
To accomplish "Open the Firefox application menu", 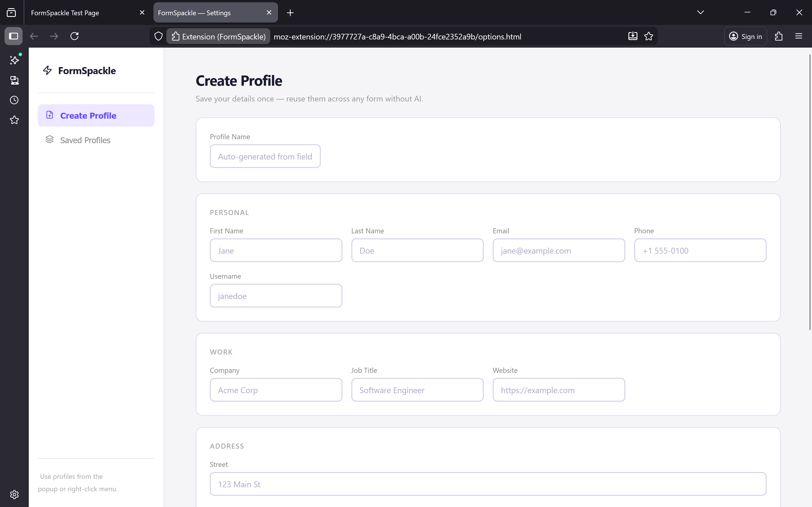I will pos(798,36).
